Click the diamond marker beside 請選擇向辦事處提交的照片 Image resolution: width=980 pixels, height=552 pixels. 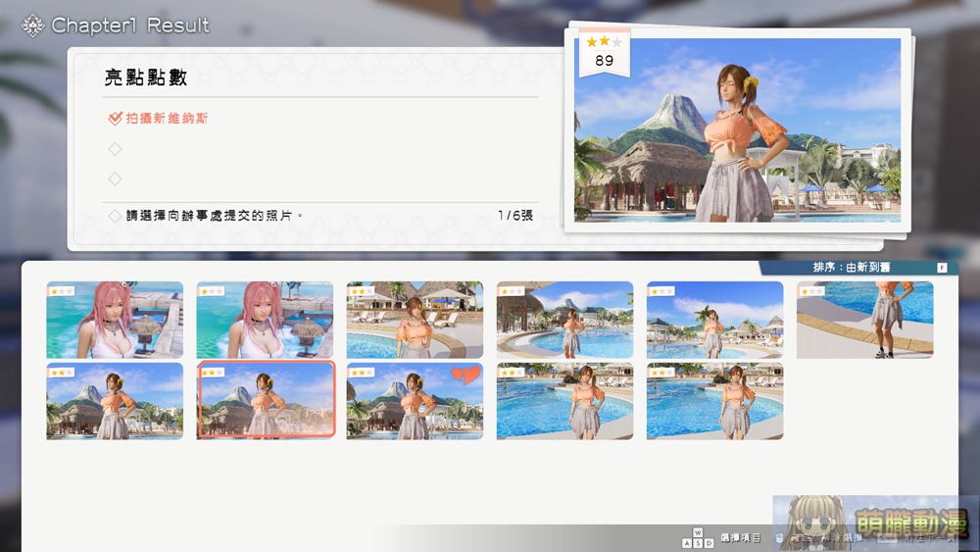pos(115,216)
